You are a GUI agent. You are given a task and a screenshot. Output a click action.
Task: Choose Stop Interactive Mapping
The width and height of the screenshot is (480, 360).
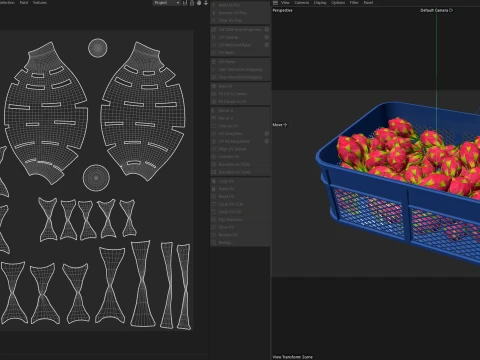[240, 77]
